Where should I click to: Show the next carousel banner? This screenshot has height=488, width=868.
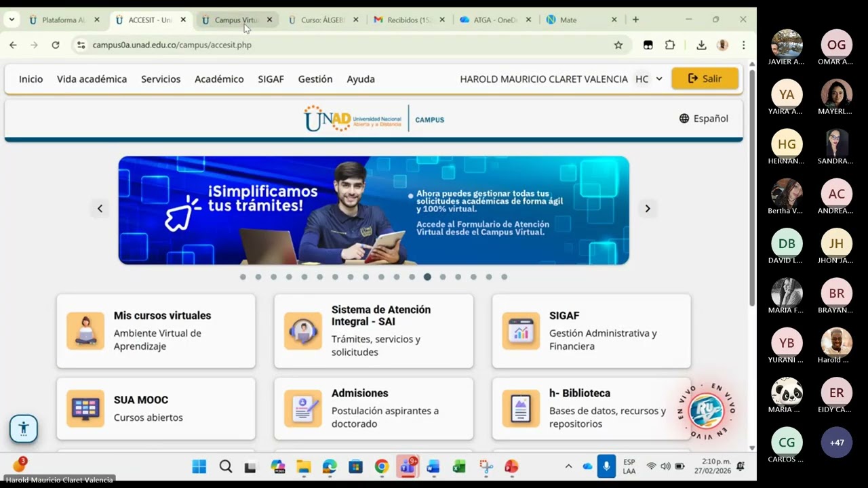(x=648, y=209)
